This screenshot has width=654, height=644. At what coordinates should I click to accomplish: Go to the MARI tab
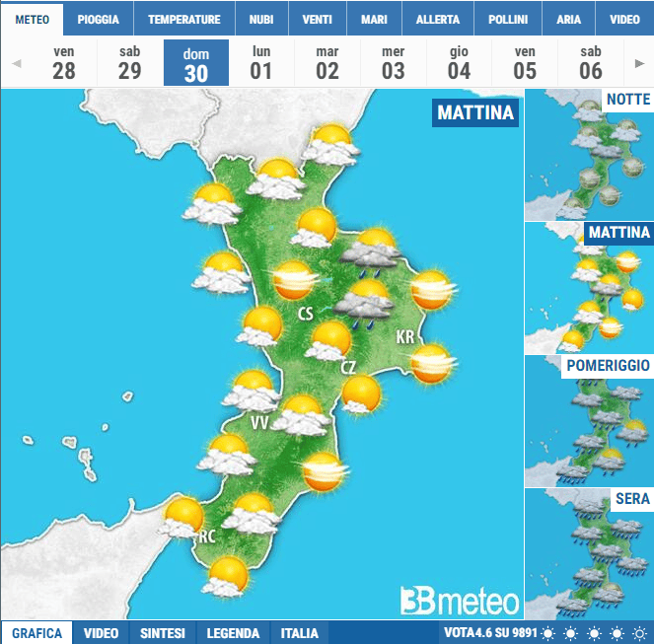click(374, 20)
